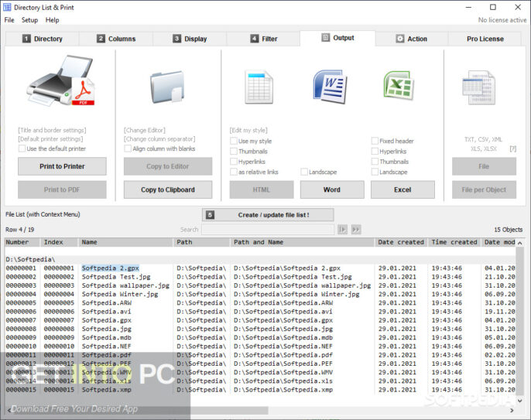Screen dimensions: 531x420
Task: Click the Name column header
Action: click(x=125, y=242)
